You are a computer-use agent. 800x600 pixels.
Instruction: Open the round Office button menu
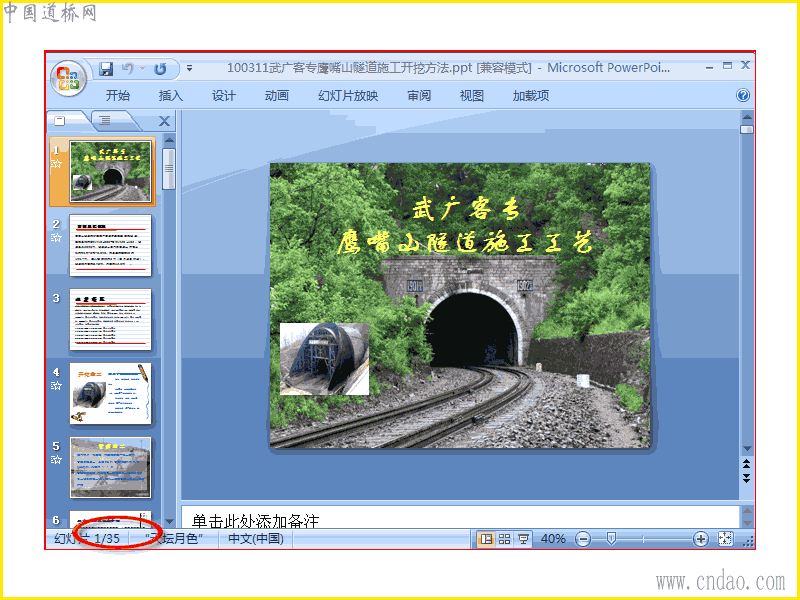tap(68, 78)
